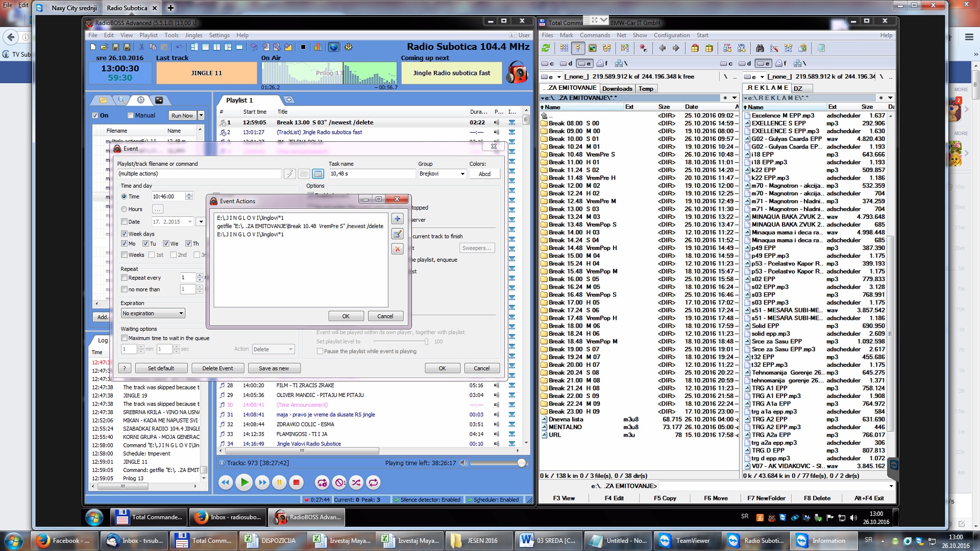Open binoculars search icon in Total Commander
980x551 pixels.
(x=760, y=48)
